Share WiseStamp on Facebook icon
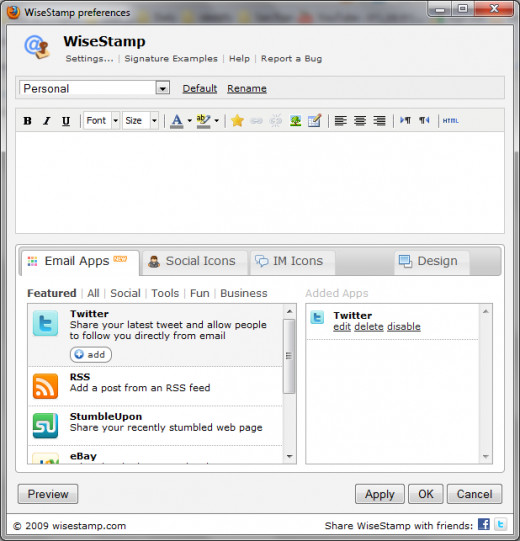Screen dimensions: 520x541 coord(484,524)
